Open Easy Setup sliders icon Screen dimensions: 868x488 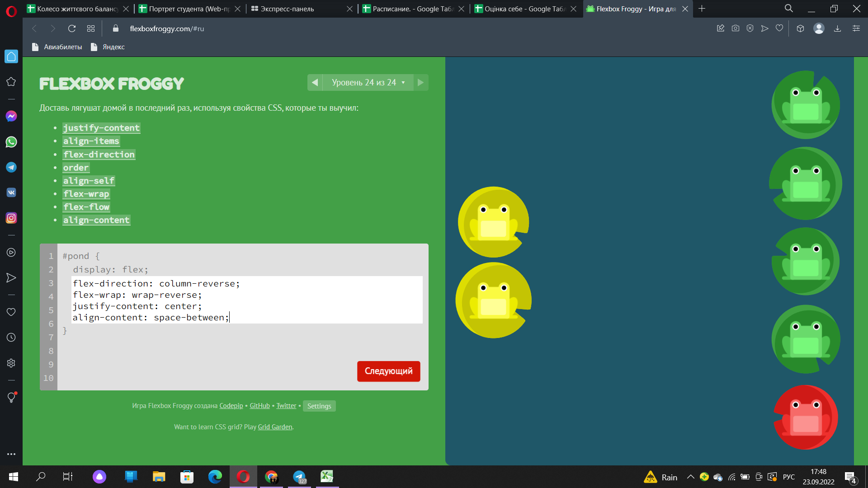pos(856,28)
